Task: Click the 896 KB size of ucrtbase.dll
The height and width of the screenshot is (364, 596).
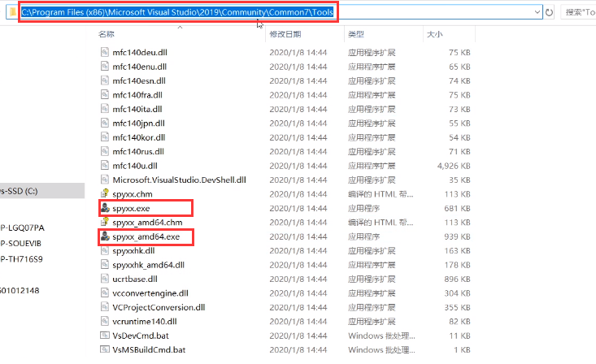Action: click(x=457, y=279)
